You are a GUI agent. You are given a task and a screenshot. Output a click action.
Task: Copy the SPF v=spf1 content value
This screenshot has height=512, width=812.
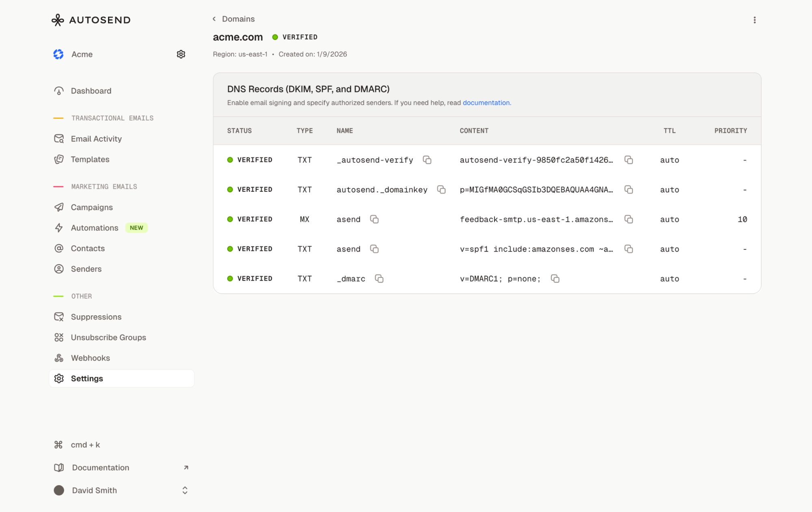coord(628,249)
